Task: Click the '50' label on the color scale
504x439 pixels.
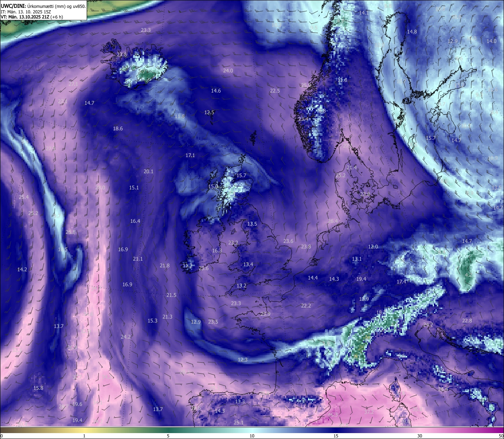Action: [501, 436]
